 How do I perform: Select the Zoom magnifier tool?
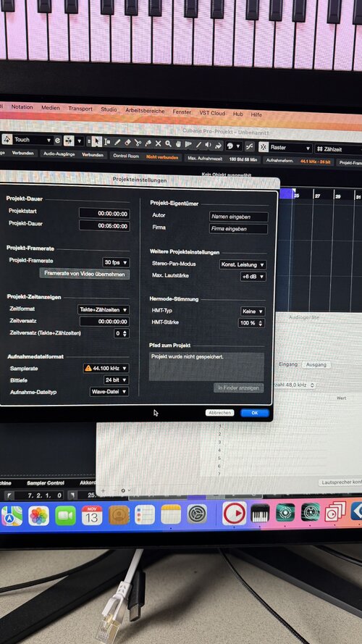pos(168,143)
